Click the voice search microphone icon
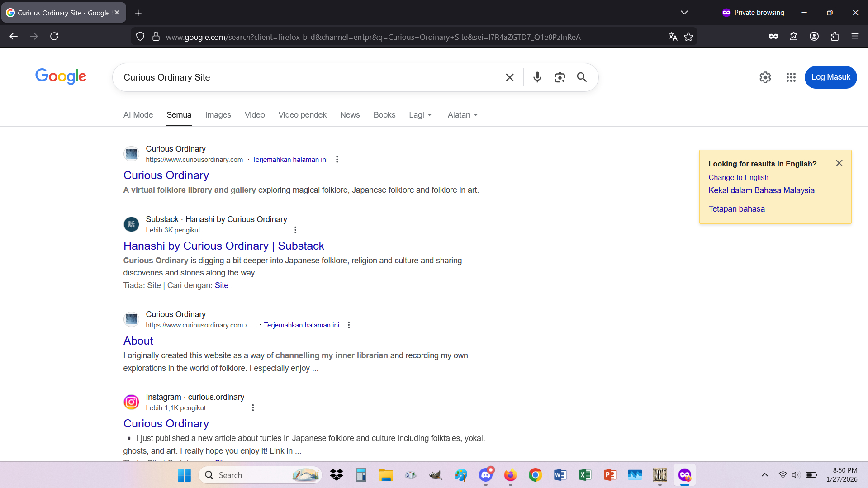 (537, 77)
